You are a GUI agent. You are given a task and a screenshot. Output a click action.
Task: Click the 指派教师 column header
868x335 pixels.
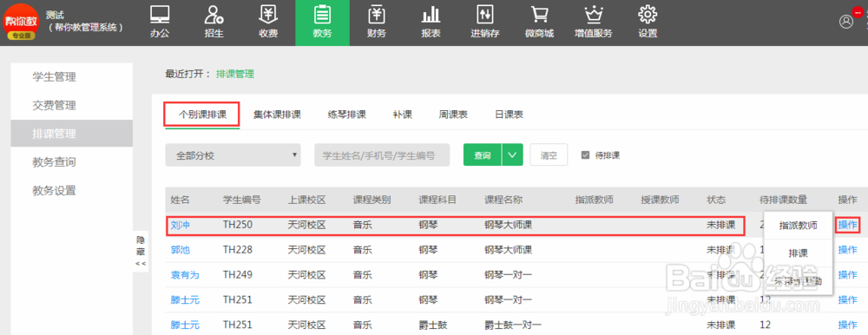[595, 200]
